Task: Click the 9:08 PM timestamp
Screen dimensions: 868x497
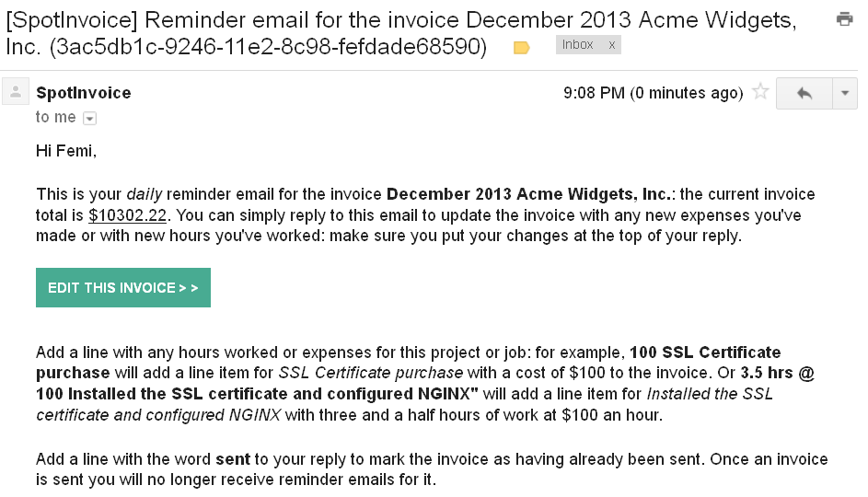Action: (653, 93)
